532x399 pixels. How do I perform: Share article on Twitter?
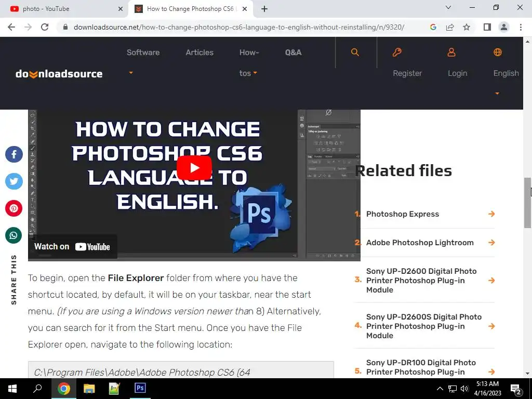coord(14,181)
